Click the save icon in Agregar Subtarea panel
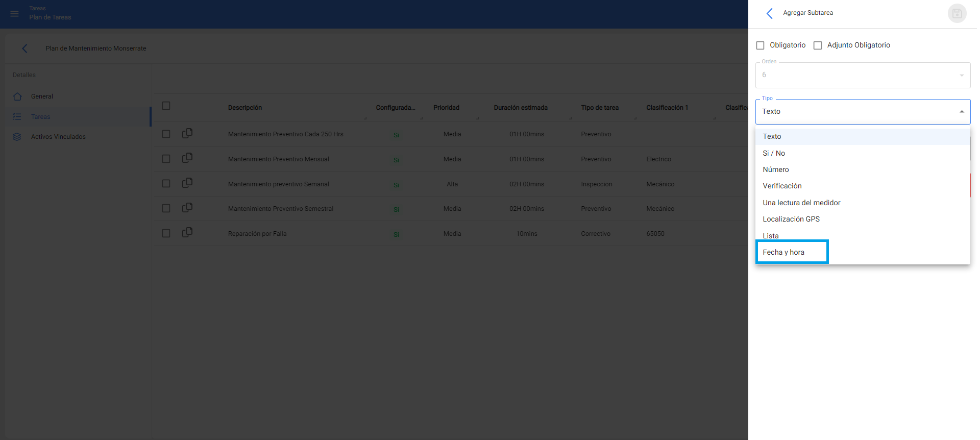The height and width of the screenshot is (440, 980). pos(957,14)
